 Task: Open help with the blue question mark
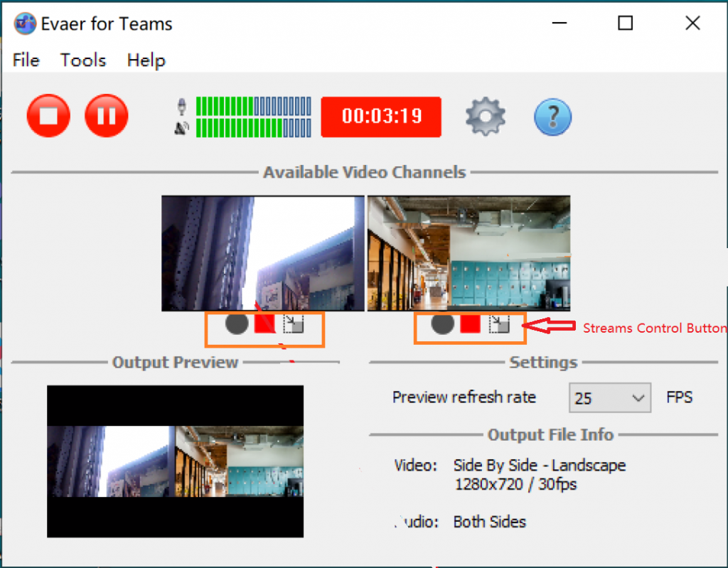click(x=552, y=117)
